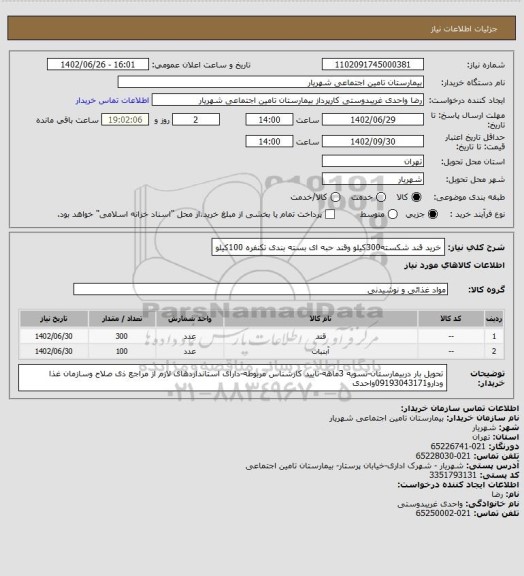524x576 pixels.
Task: Click the نام کالا column header
Action: point(320,319)
